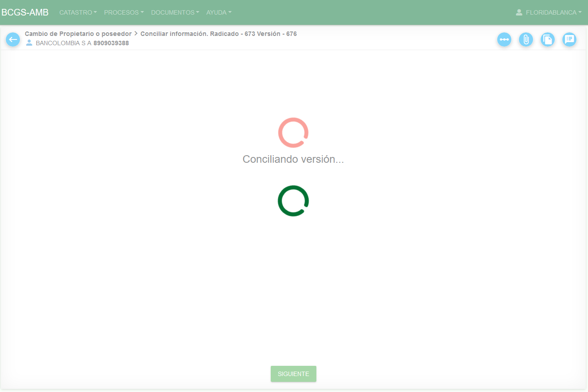Image resolution: width=588 pixels, height=392 pixels.
Task: Open the process flow three-dots icon
Action: (504, 39)
